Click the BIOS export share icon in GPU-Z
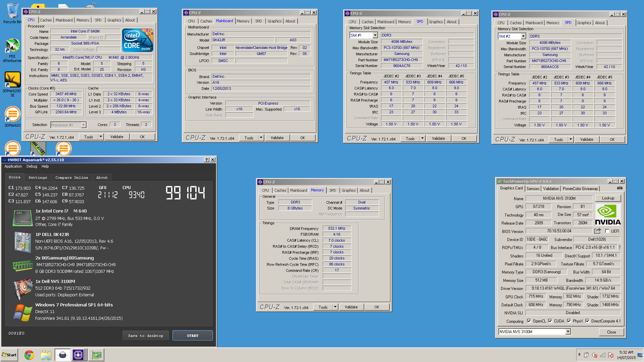 point(597,231)
